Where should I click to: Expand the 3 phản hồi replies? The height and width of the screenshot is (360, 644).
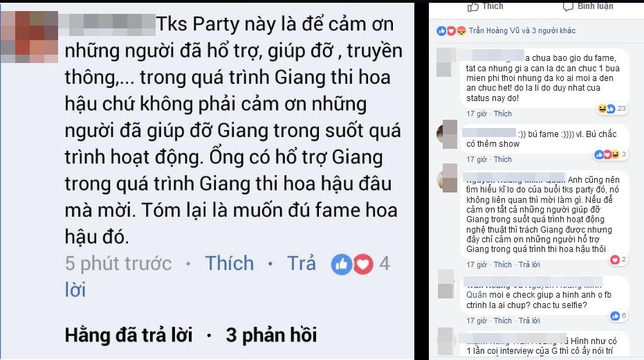click(271, 335)
